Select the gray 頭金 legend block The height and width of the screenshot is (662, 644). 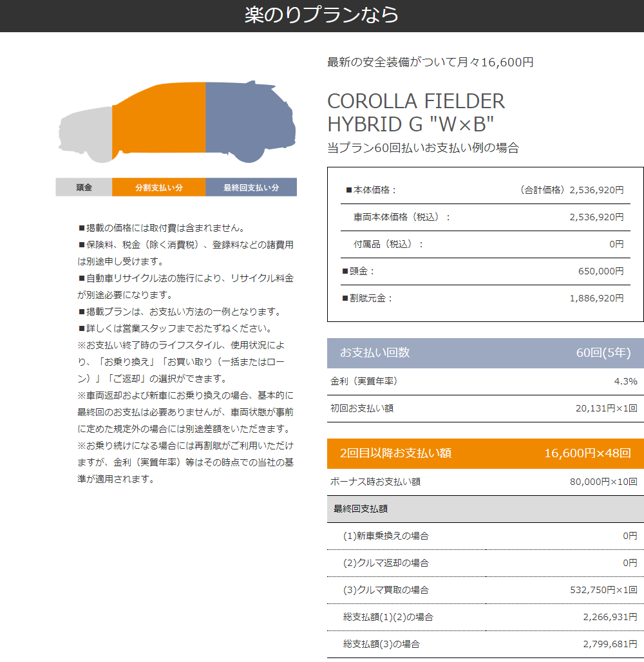(84, 187)
